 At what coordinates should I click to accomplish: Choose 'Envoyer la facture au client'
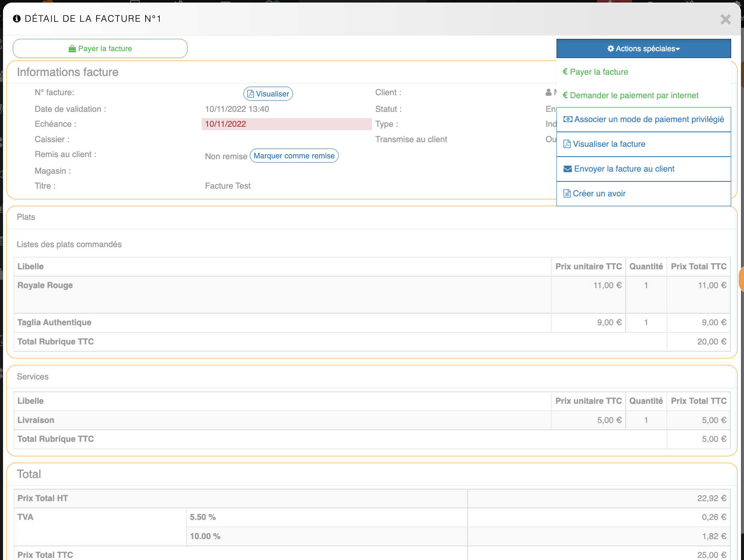click(x=624, y=169)
